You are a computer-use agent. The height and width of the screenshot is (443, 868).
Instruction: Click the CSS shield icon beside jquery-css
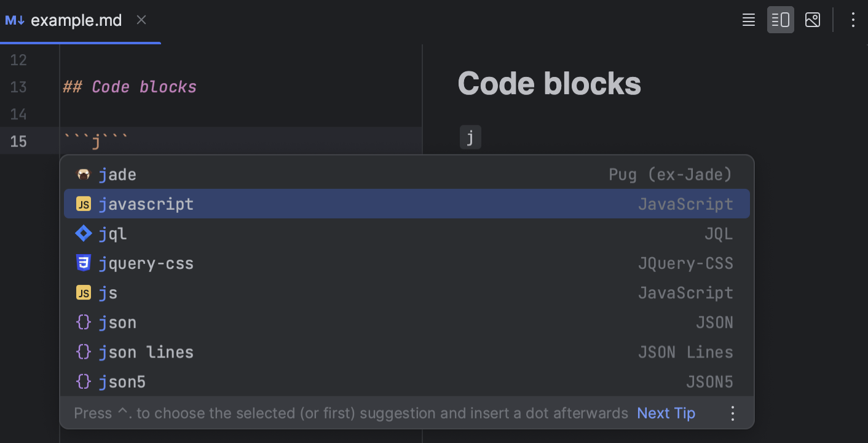[x=83, y=263]
